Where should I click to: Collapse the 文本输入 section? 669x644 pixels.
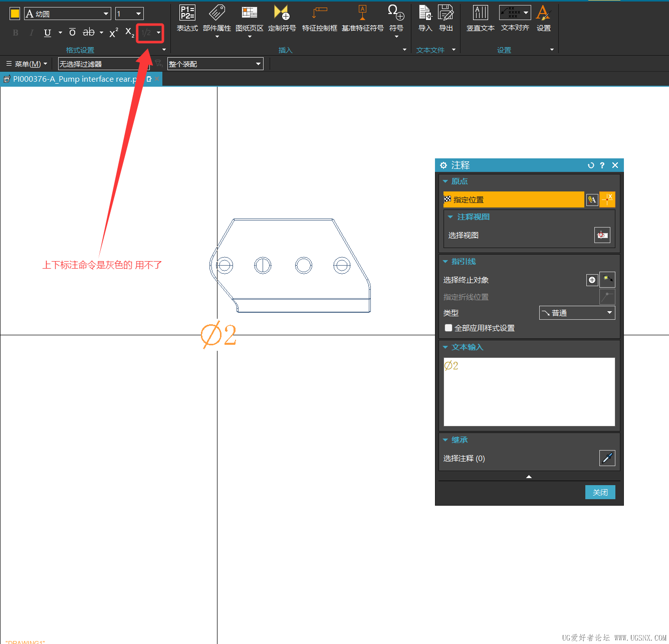tap(445, 347)
